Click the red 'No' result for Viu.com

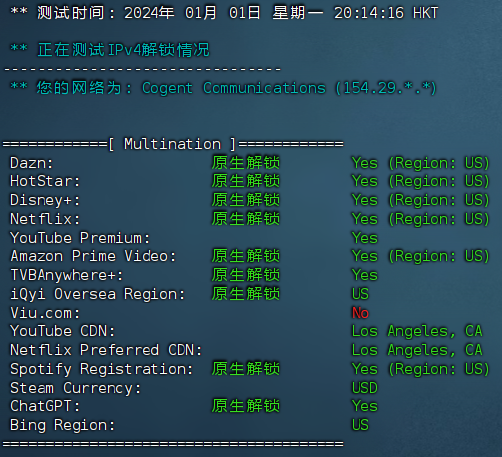pyautogui.click(x=360, y=313)
